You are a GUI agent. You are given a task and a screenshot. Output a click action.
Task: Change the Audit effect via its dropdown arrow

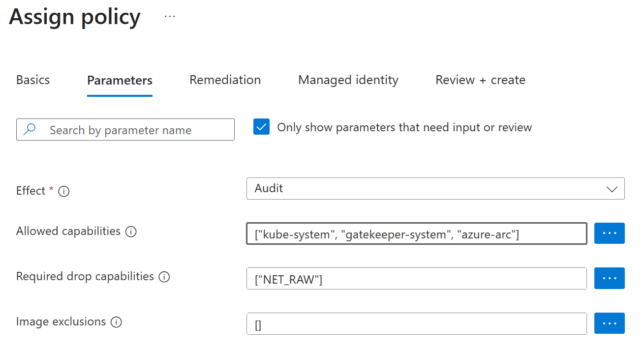pos(612,189)
